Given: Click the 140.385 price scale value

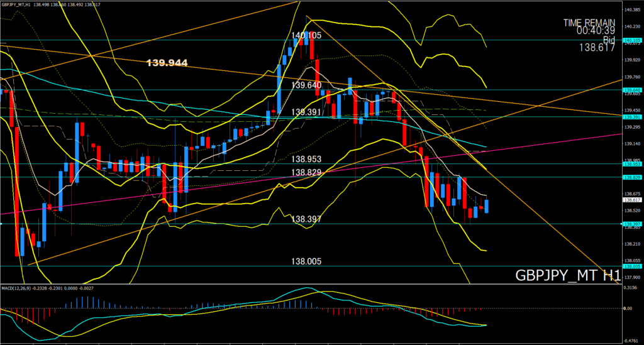Looking at the screenshot, I should [632, 10].
